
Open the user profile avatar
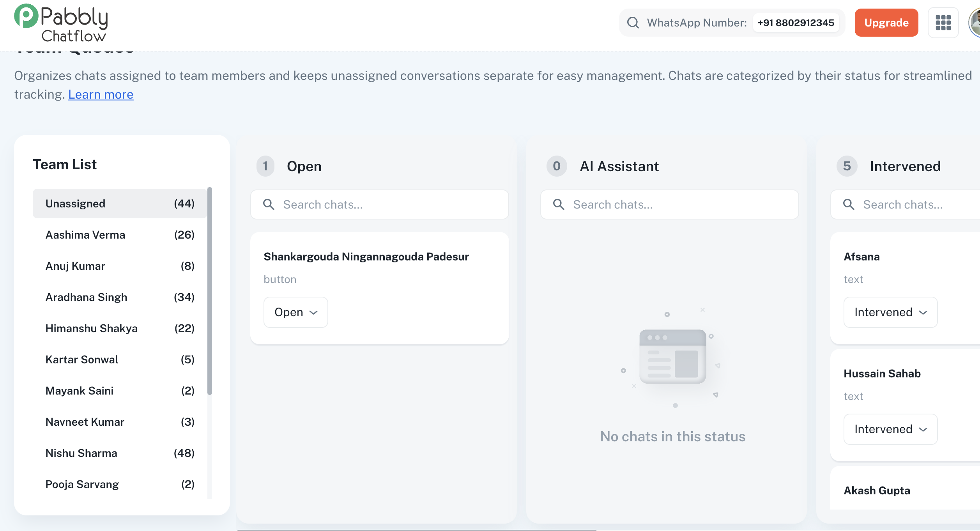[975, 23]
